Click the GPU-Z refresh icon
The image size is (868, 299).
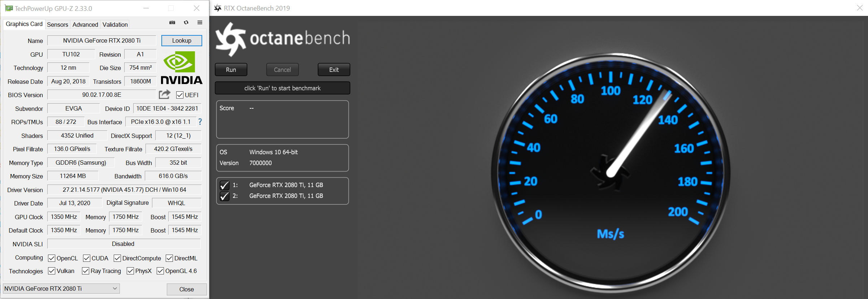(186, 23)
